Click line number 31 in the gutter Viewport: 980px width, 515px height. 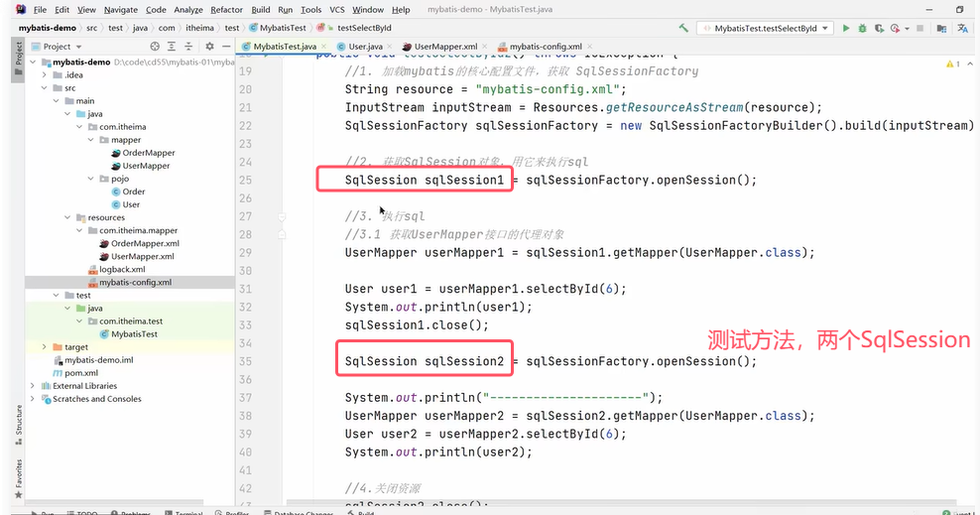pos(245,289)
